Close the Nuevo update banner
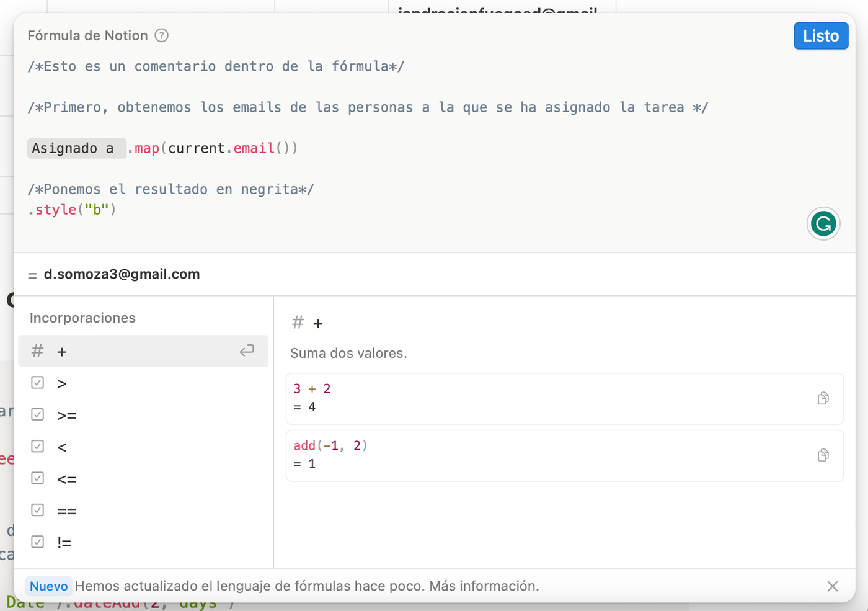868x611 pixels. (833, 586)
